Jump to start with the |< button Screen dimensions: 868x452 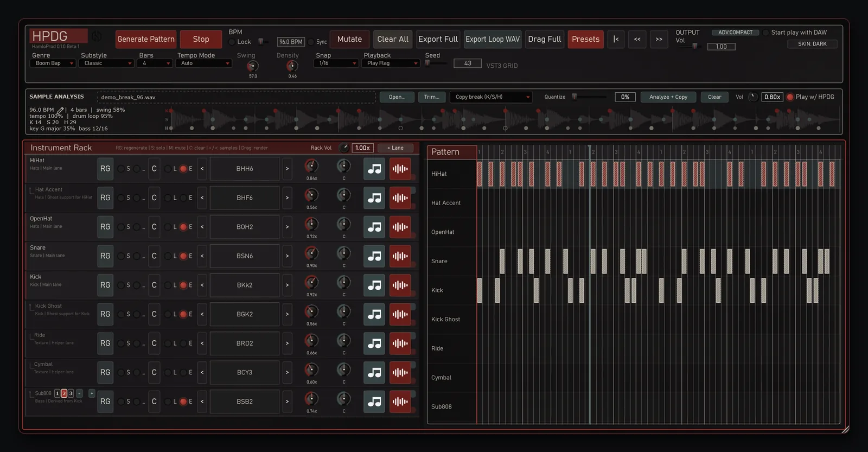point(616,39)
